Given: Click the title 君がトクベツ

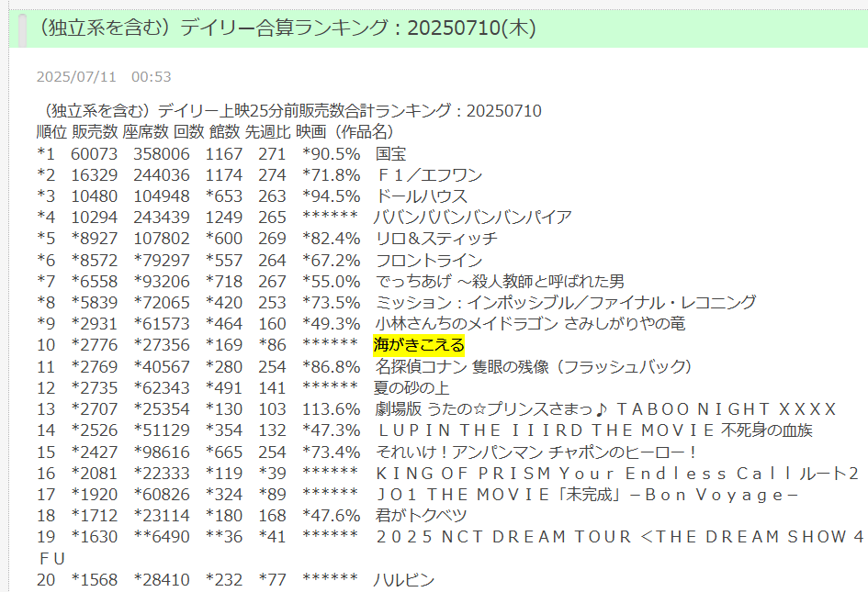Looking at the screenshot, I should click(x=422, y=516).
